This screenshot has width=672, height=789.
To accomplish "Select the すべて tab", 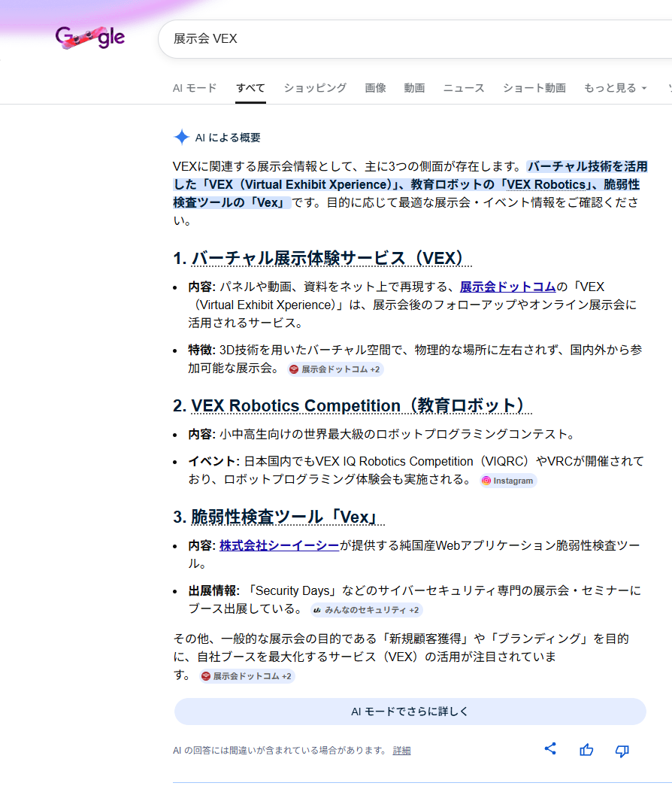I will 250,88.
